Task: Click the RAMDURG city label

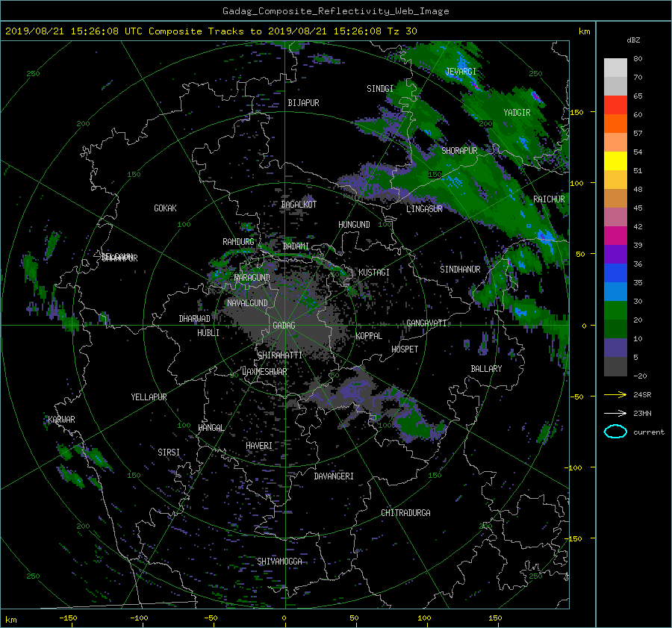Action: point(238,242)
